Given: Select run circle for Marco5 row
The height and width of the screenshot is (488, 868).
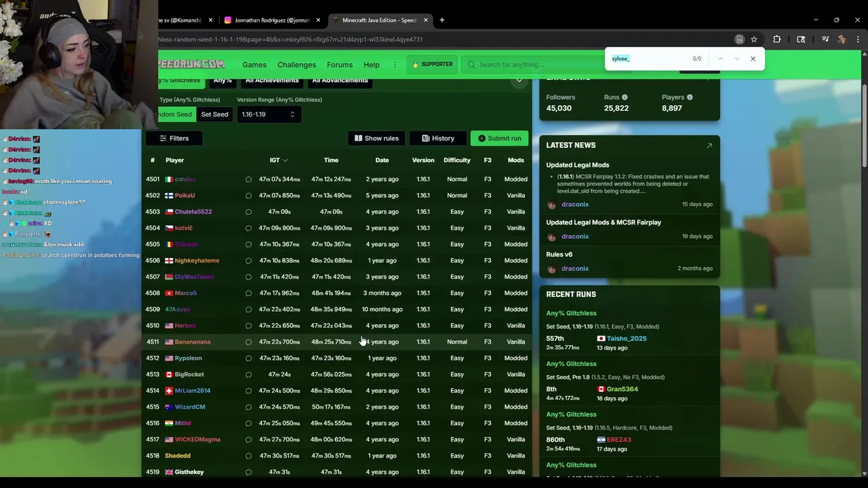Looking at the screenshot, I should 248,293.
